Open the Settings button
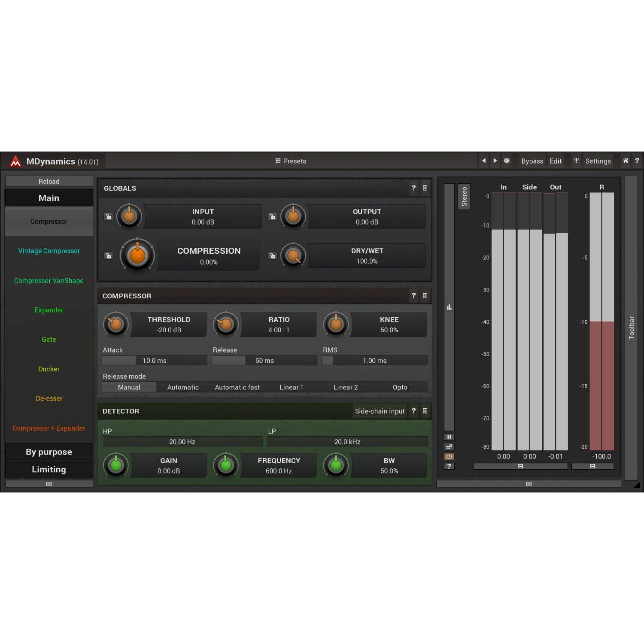The image size is (644, 644). click(598, 161)
